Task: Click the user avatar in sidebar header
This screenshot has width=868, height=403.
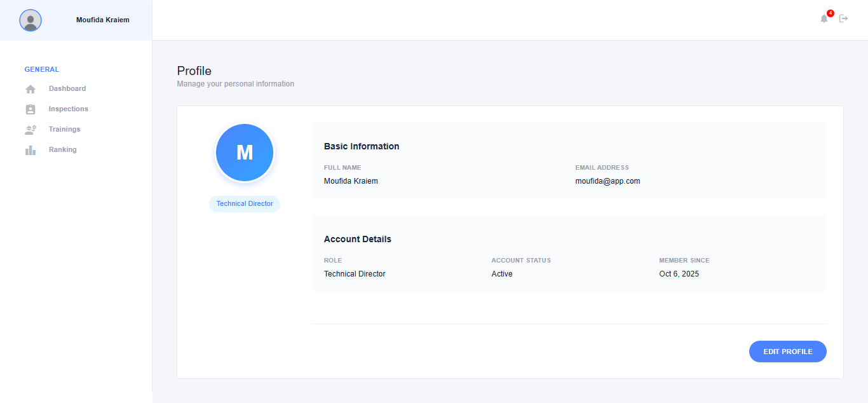Action: (31, 20)
